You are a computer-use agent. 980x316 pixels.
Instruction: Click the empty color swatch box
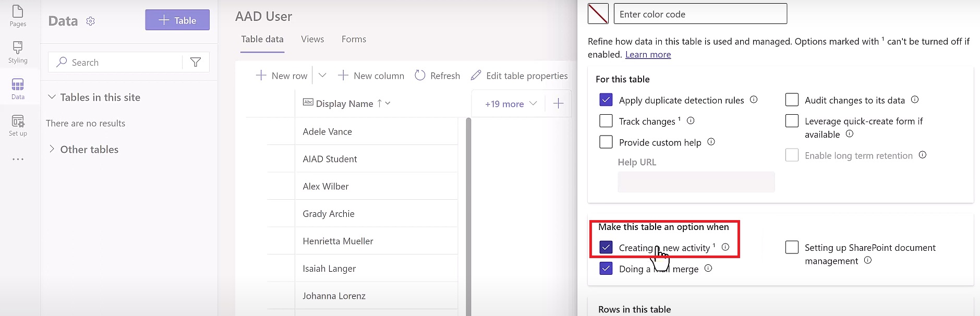[x=598, y=14]
